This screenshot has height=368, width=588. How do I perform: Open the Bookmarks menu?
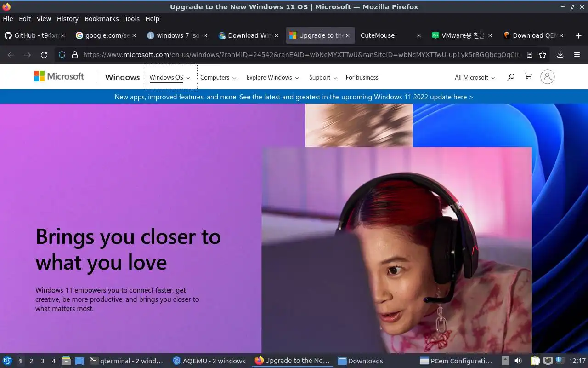point(102,19)
